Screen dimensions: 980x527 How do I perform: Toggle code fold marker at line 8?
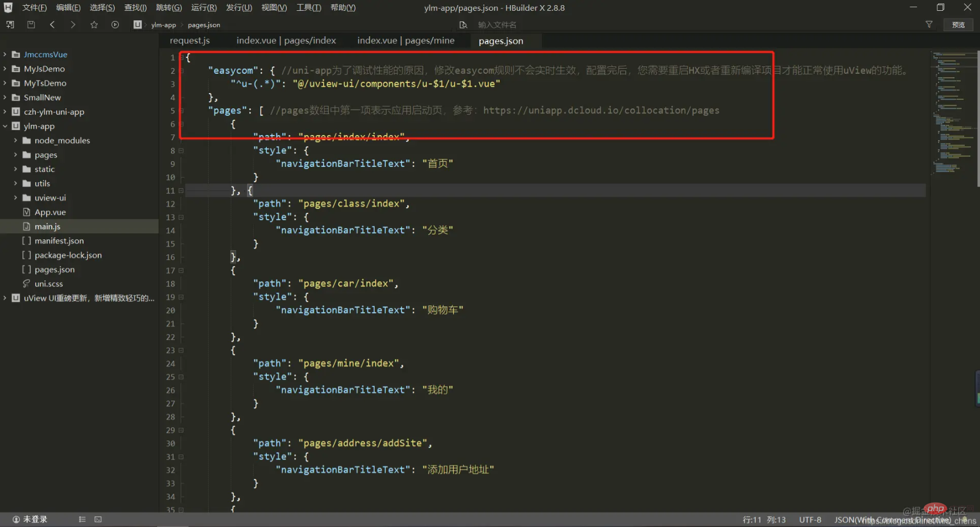click(x=181, y=150)
